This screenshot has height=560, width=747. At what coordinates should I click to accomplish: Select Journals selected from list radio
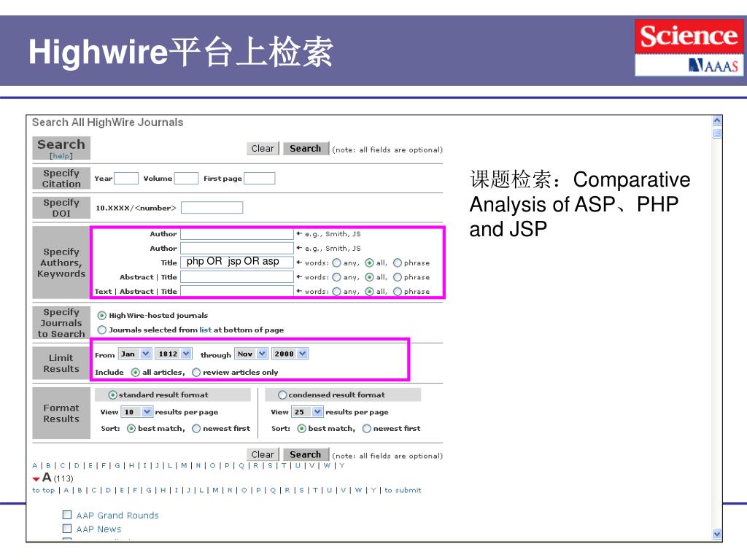click(x=102, y=330)
